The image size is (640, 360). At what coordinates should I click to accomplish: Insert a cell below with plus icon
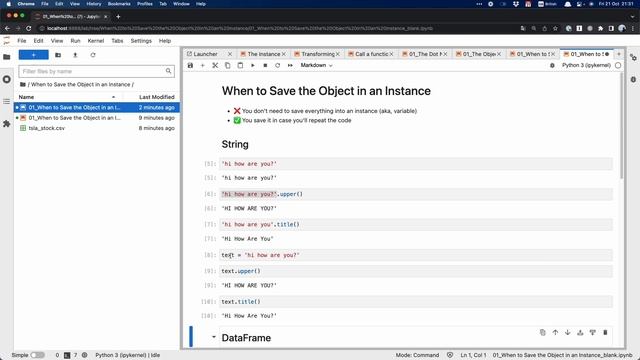click(202, 65)
